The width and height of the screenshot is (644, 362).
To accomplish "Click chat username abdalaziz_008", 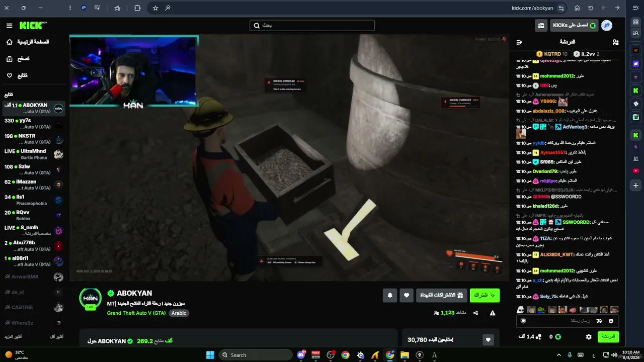I will coord(549,111).
